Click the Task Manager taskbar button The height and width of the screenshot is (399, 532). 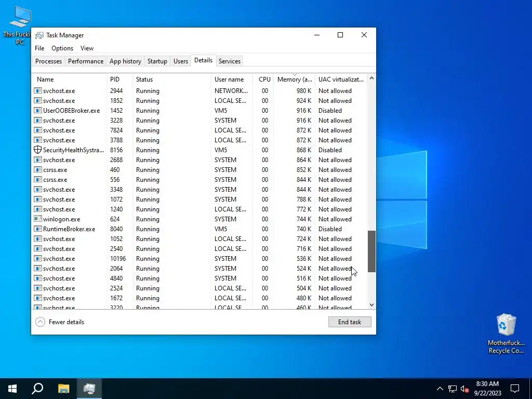pyautogui.click(x=89, y=389)
